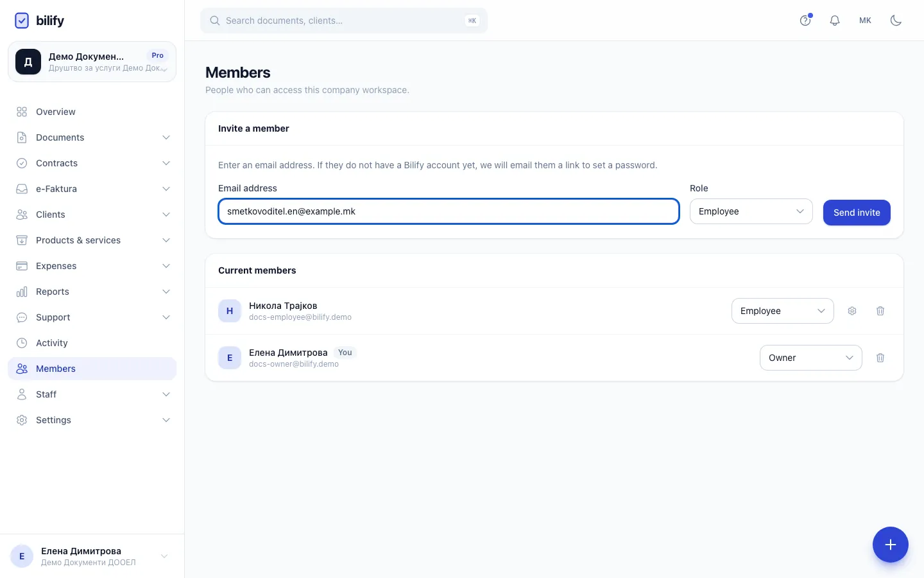Click trash icon in Елена Димитрова row
This screenshot has width=924, height=578.
[880, 358]
